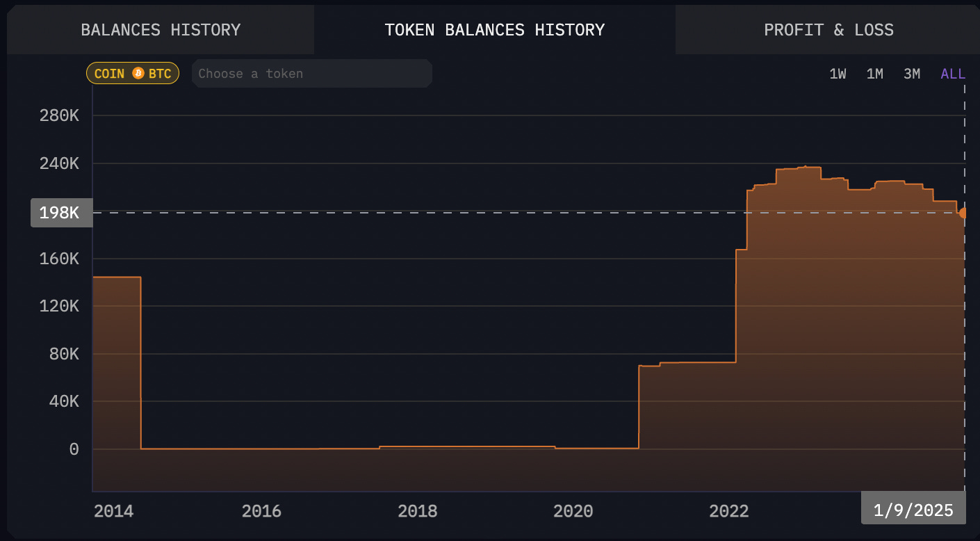Click the 240K axis label
The height and width of the screenshot is (541, 980).
59,163
